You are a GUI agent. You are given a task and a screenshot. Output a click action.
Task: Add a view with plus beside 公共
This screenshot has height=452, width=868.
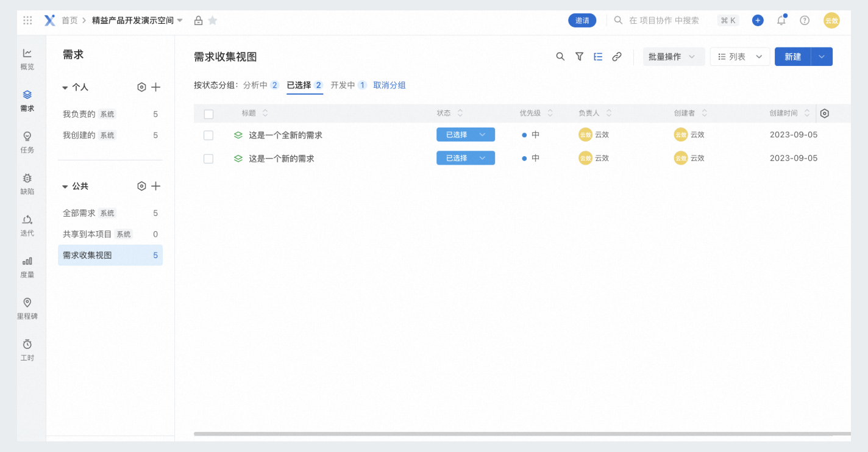click(156, 186)
